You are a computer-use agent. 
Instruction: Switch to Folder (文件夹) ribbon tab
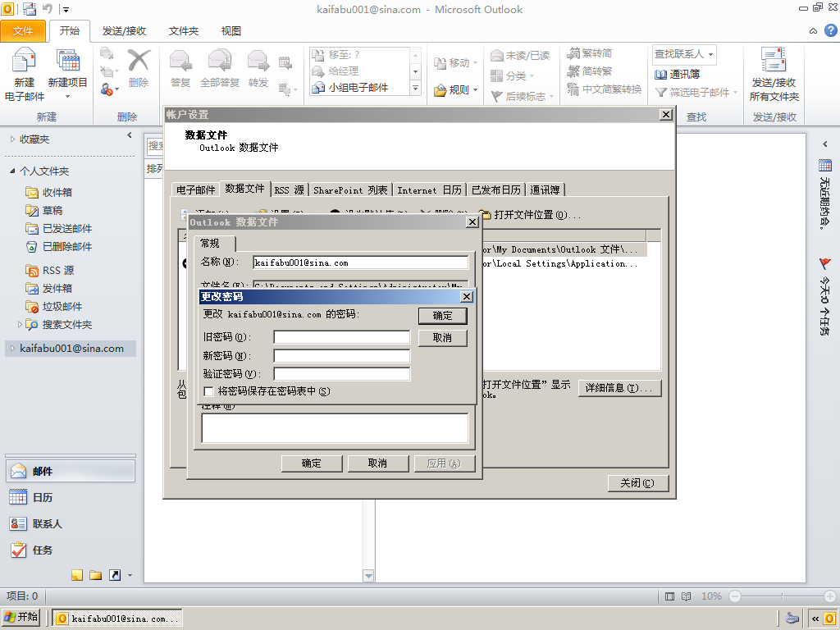tap(183, 31)
